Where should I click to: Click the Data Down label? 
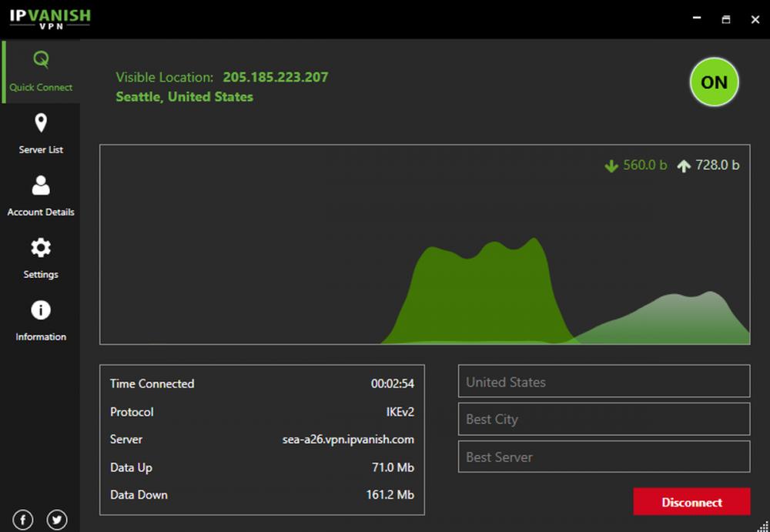coord(139,495)
